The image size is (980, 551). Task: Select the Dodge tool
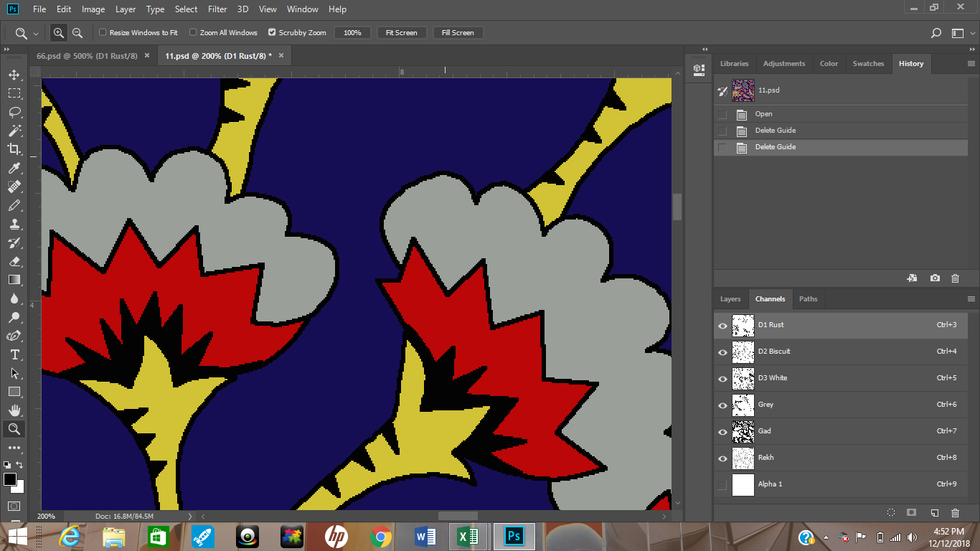[x=14, y=317]
